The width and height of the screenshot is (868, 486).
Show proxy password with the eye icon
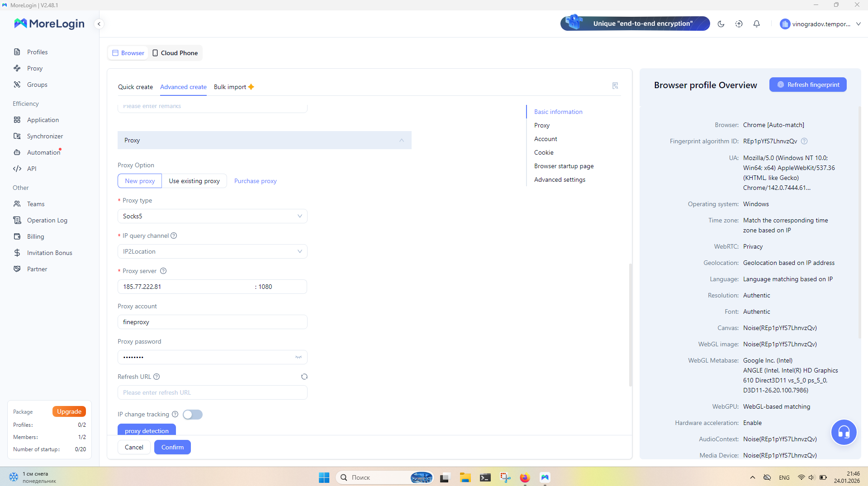click(x=299, y=357)
